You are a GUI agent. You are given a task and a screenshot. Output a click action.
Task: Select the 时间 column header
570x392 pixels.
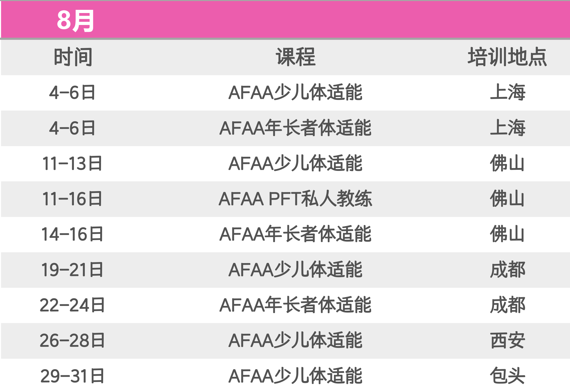point(73,57)
